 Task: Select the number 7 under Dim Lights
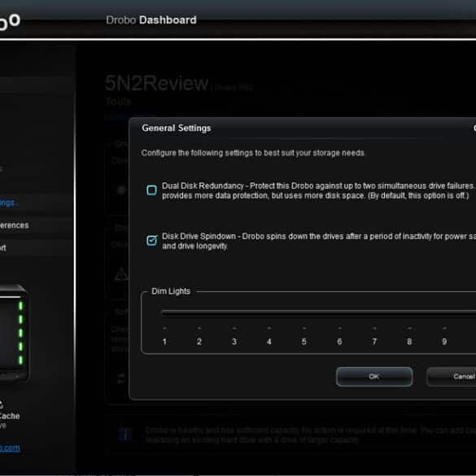(x=374, y=342)
